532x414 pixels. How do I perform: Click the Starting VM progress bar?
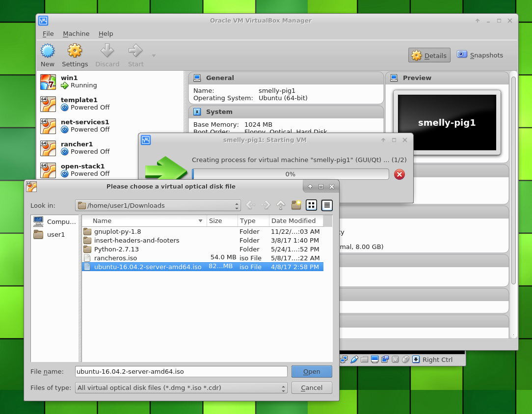point(291,174)
